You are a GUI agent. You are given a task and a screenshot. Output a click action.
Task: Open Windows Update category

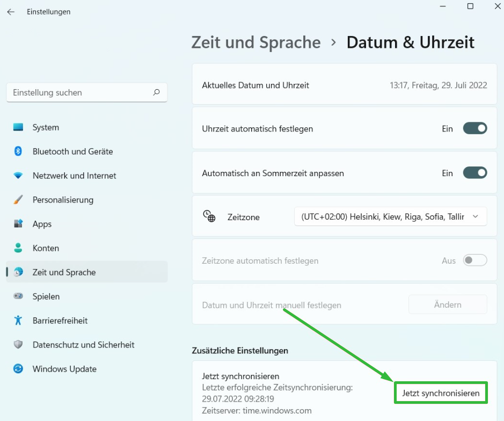tap(87, 369)
